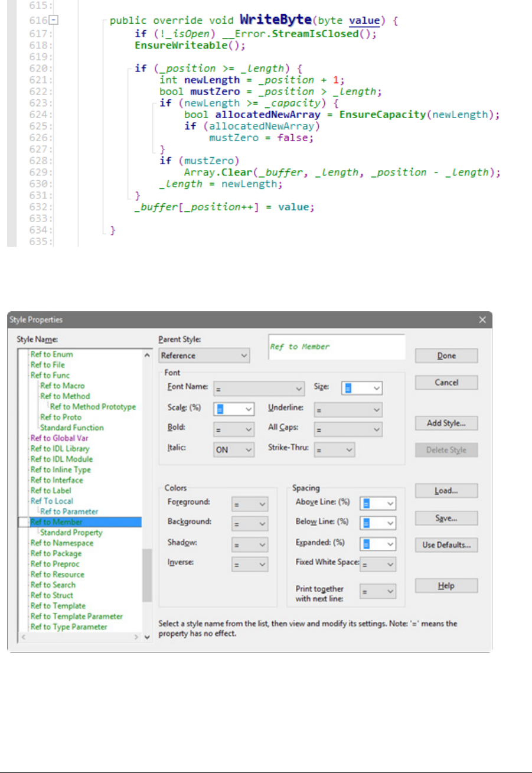Click the Done button
Screen dimensions: 532x773
tap(446, 356)
